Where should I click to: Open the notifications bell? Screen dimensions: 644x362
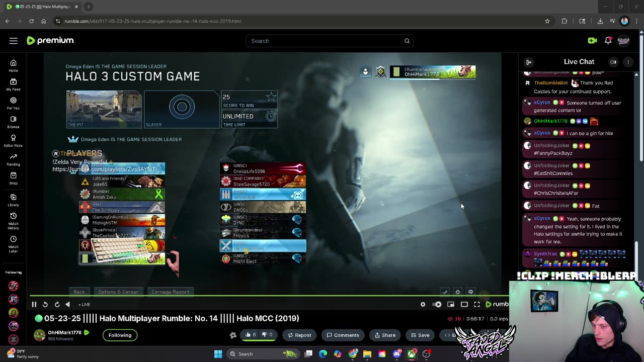608,41
